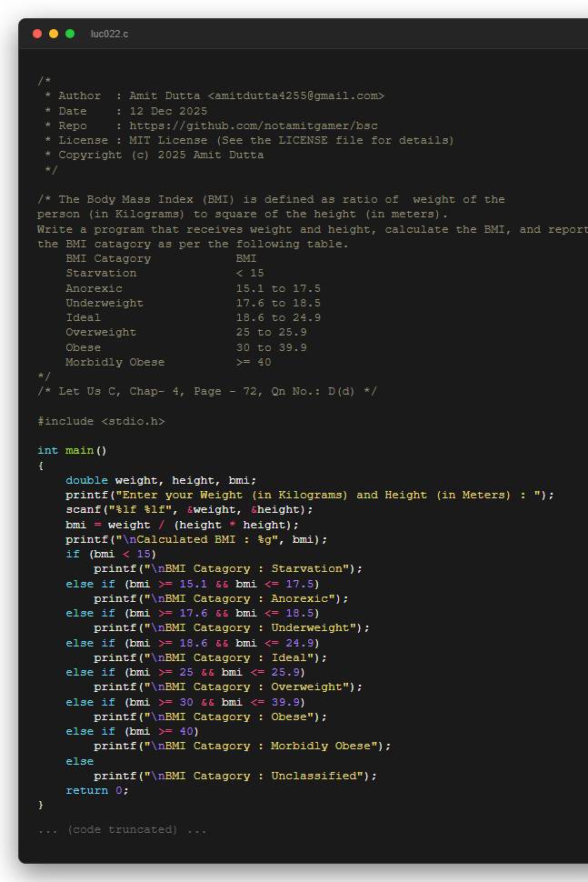The image size is (588, 882).
Task: Click the double weight, height, bmi declaration
Action: 161,480
